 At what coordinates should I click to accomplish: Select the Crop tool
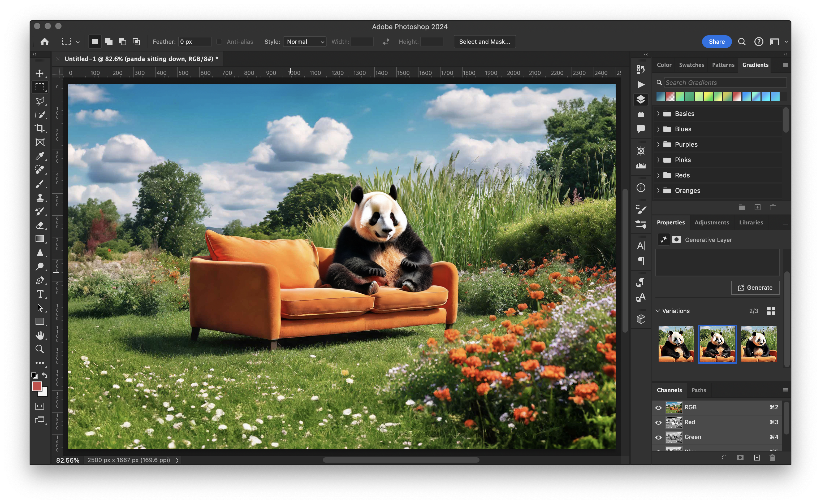(x=40, y=128)
